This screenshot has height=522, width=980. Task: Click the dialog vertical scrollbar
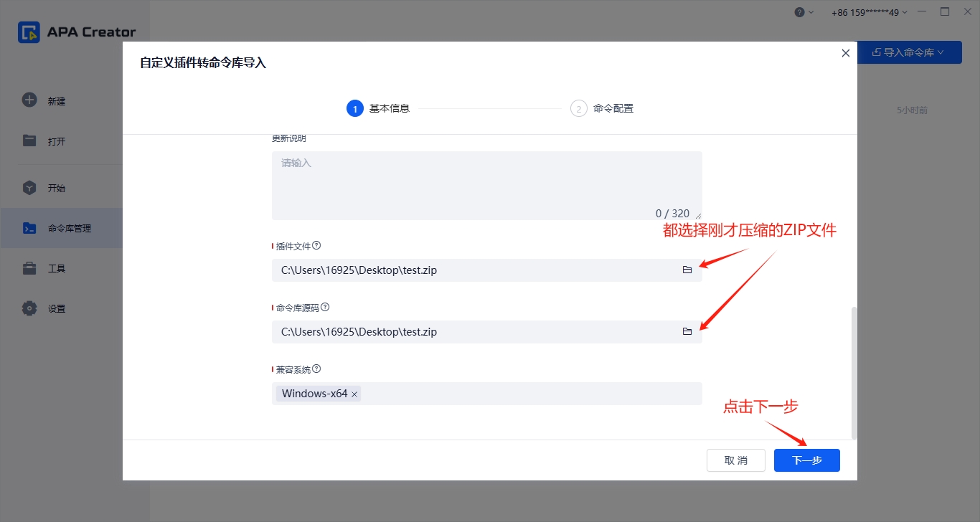pos(854,372)
